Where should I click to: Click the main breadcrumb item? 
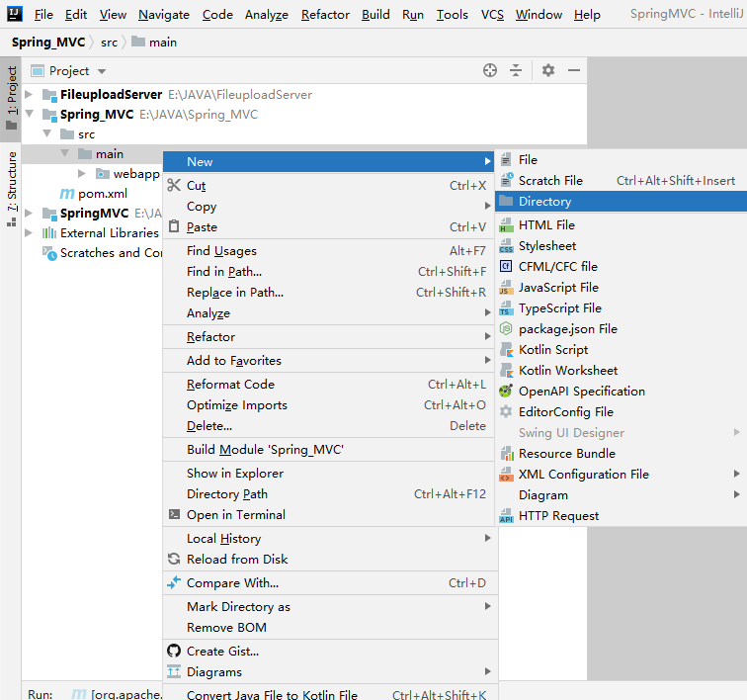coord(154,43)
